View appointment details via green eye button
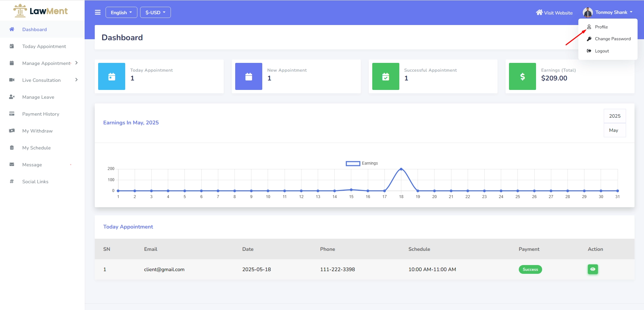This screenshot has height=310, width=644. point(593,269)
